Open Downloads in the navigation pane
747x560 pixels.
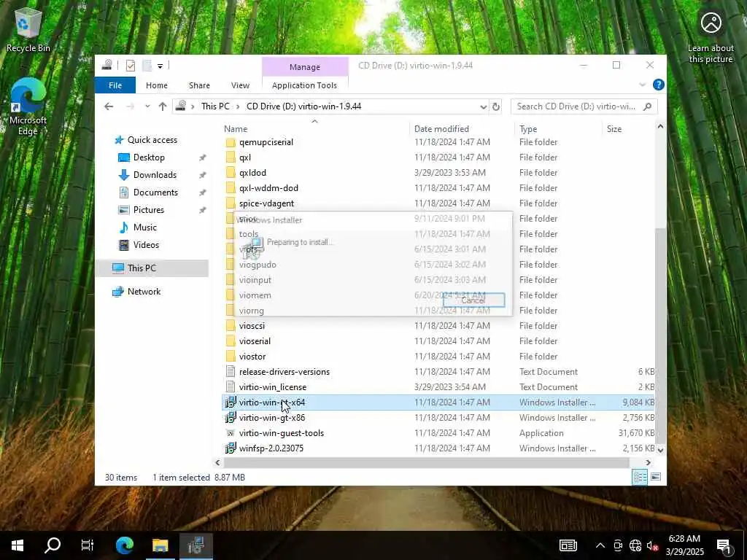pos(155,175)
